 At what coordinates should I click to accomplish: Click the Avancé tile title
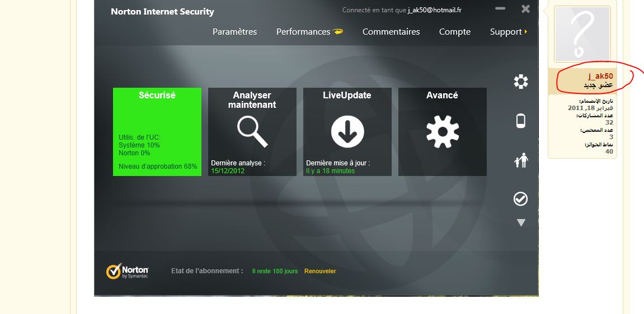[x=442, y=95]
